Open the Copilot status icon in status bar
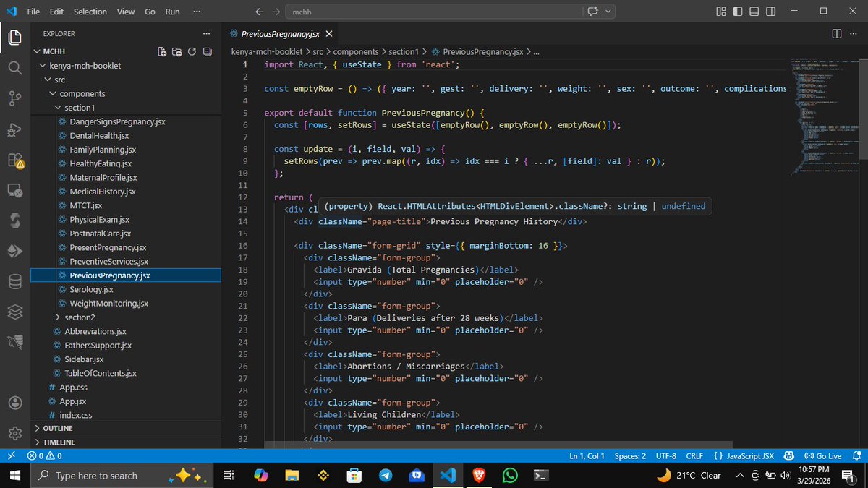 point(789,456)
